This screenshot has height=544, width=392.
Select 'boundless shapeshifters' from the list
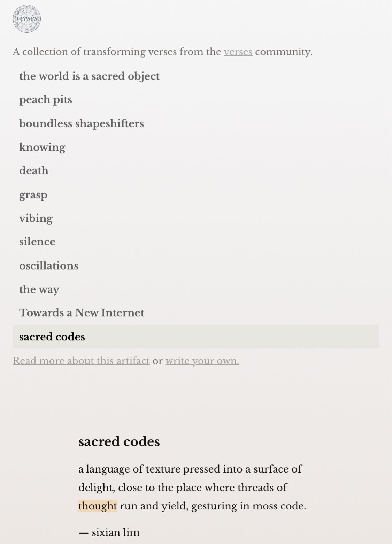point(82,123)
